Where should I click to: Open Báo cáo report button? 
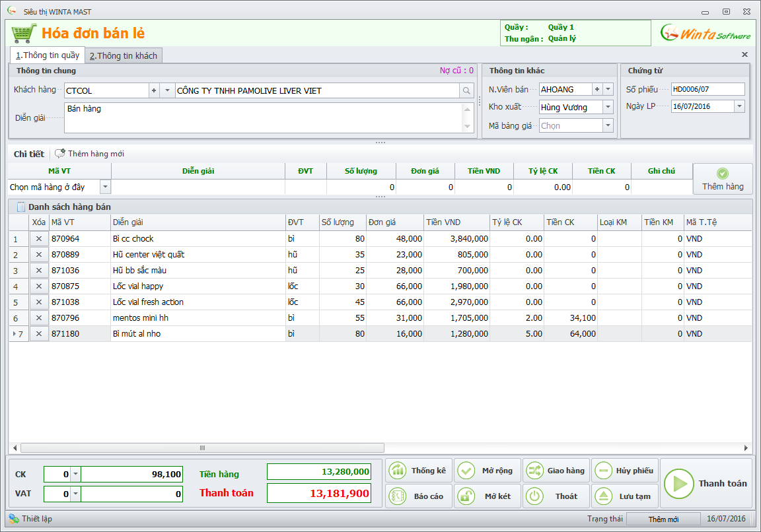[419, 496]
